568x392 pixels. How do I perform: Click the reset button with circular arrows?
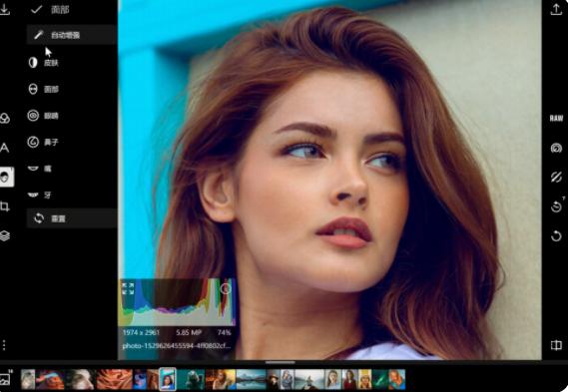[x=72, y=218]
